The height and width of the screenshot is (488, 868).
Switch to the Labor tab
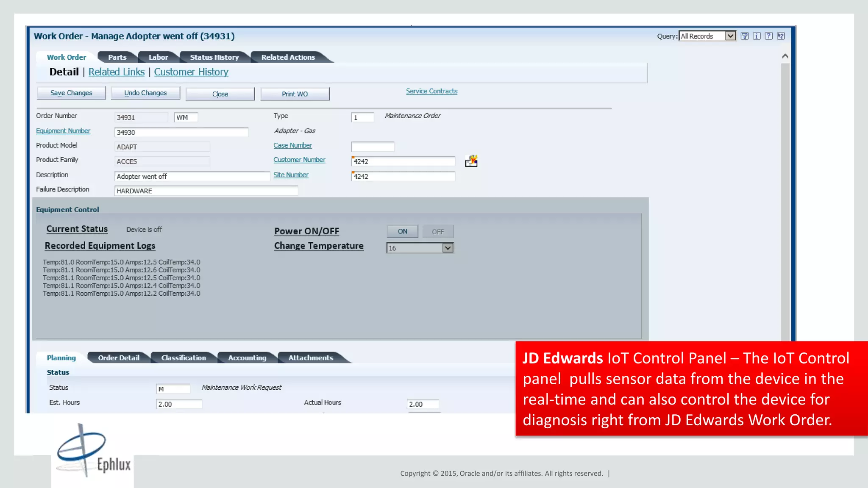(159, 57)
